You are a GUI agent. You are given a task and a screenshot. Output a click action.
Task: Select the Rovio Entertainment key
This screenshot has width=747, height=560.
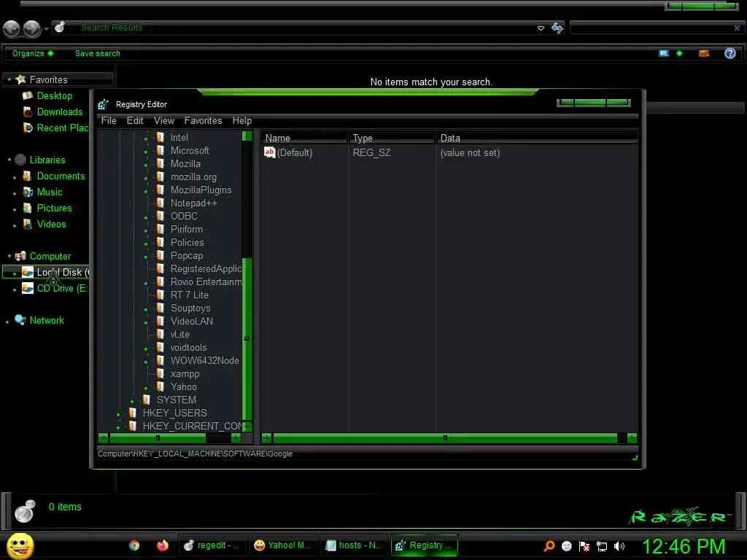[x=206, y=281]
